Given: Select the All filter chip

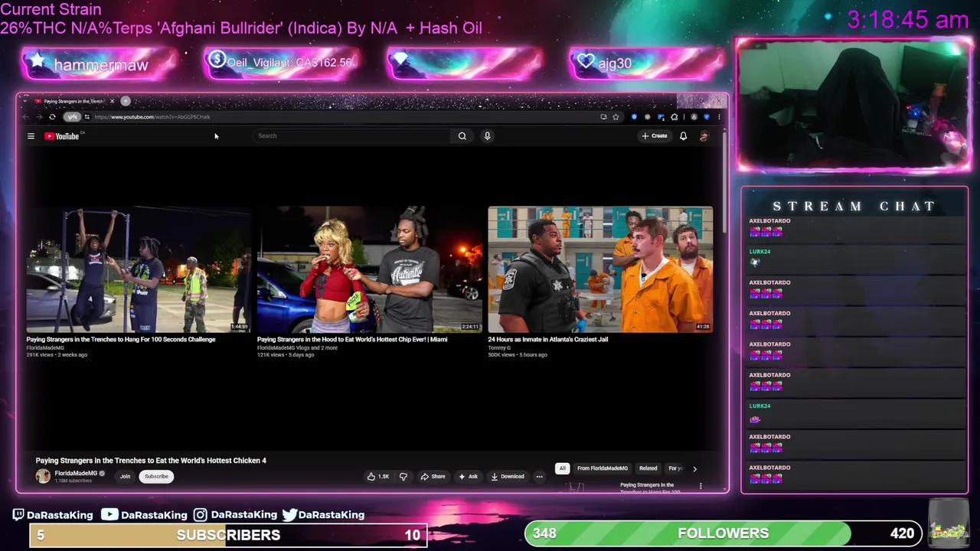Looking at the screenshot, I should click(562, 468).
